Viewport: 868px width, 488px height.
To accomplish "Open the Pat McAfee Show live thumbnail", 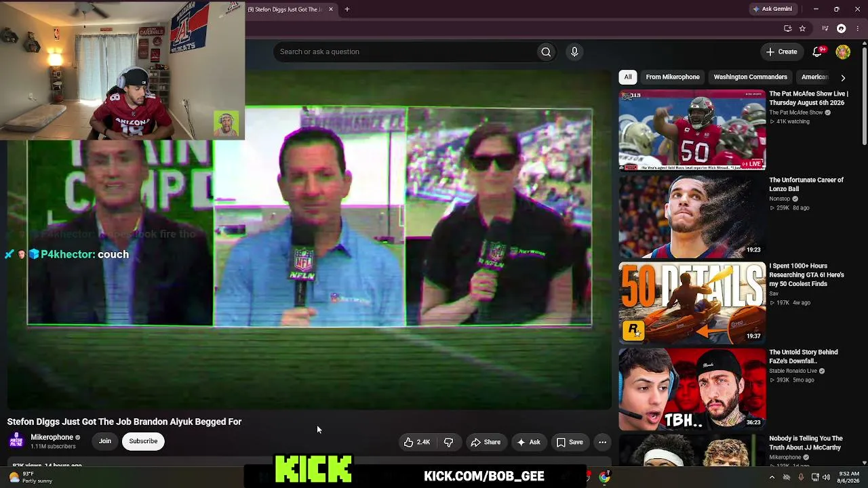I will coord(692,130).
